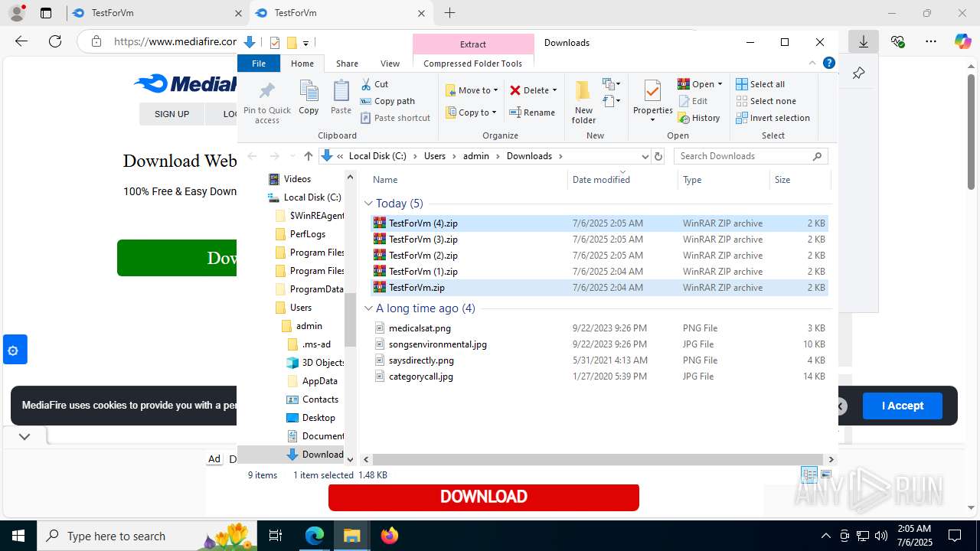
Task: Click Select none
Action: coord(766,101)
